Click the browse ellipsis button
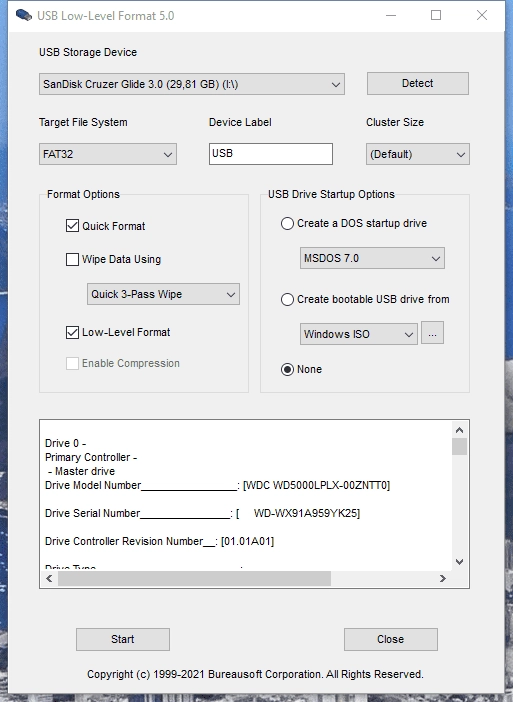 click(432, 333)
